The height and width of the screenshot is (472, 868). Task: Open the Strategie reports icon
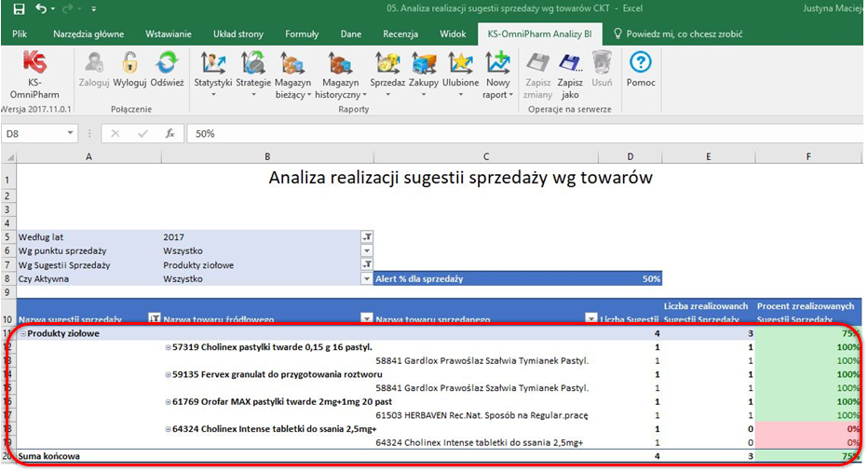pos(253,62)
